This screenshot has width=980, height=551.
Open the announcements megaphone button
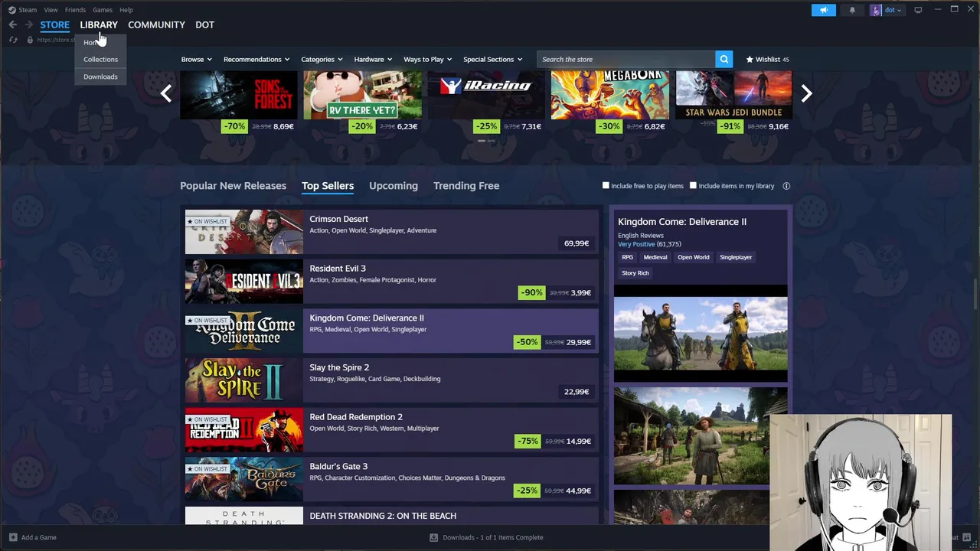[824, 10]
